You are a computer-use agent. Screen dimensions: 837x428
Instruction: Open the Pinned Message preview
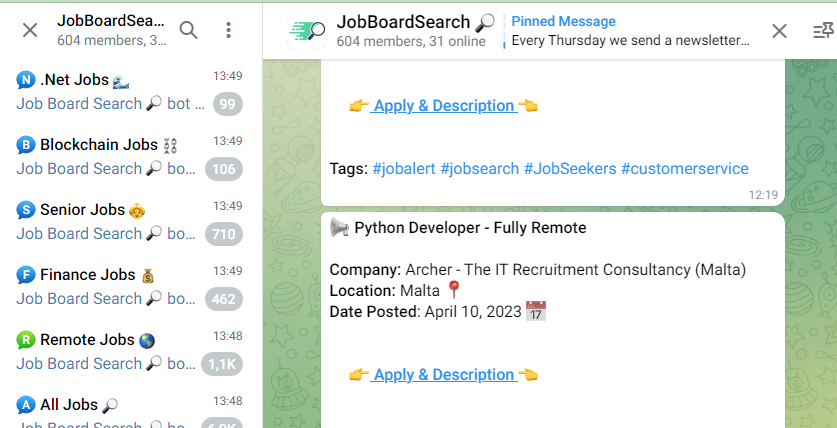click(x=630, y=31)
